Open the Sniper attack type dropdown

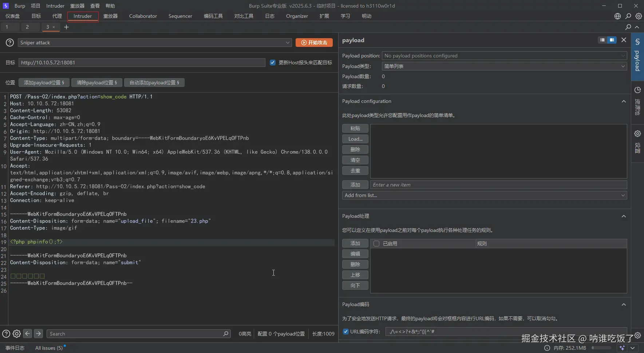[x=155, y=43]
